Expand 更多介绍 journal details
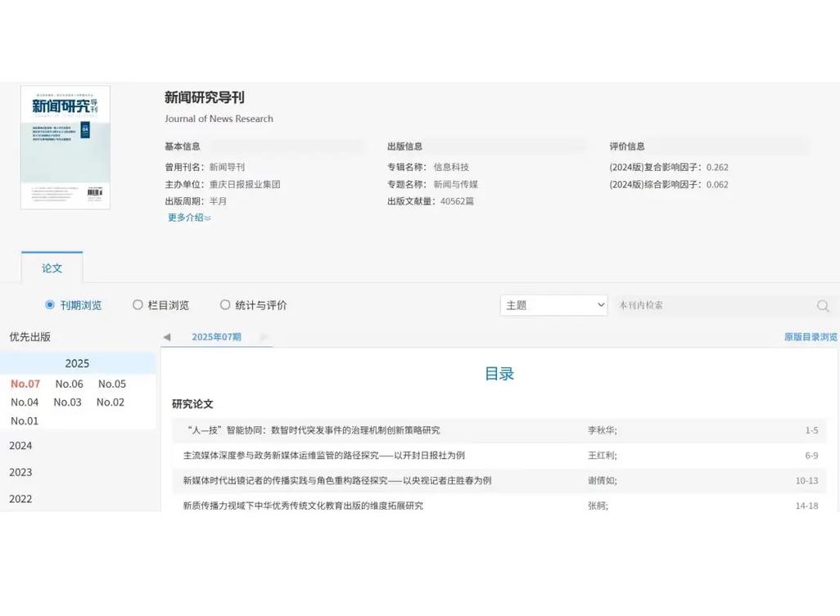840x616 pixels. click(189, 218)
